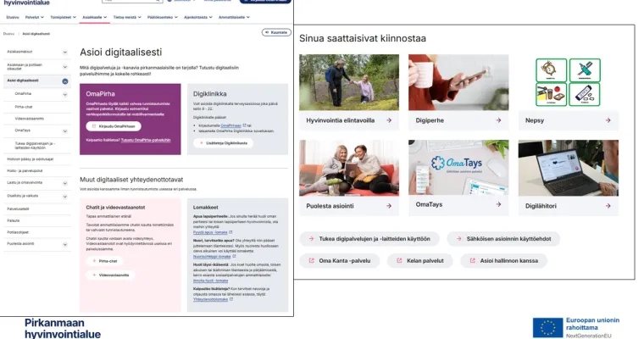
Task: Click the arrow icon on Digilähitori card
Action: 608,206
